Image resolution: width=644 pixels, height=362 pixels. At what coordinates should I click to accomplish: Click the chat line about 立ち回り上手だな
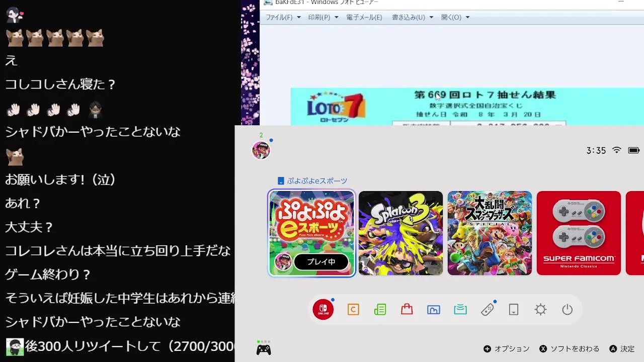click(x=118, y=250)
